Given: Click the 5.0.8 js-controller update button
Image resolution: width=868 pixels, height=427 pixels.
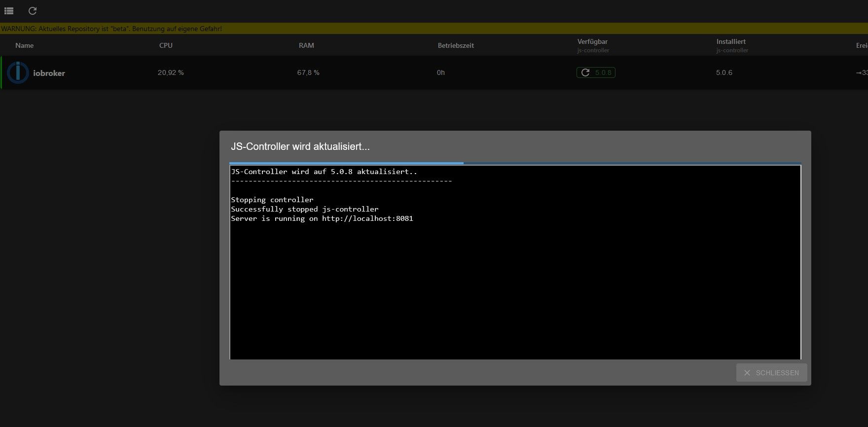Looking at the screenshot, I should point(596,72).
